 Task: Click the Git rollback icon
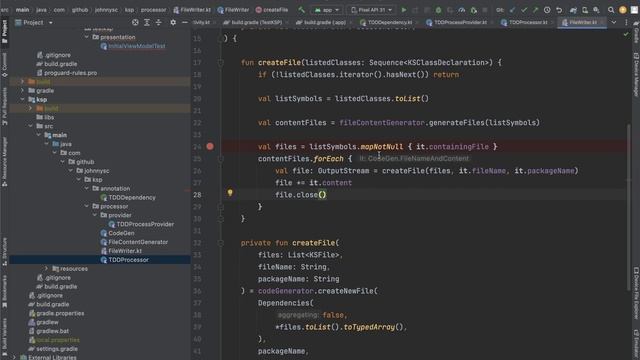[x=559, y=10]
